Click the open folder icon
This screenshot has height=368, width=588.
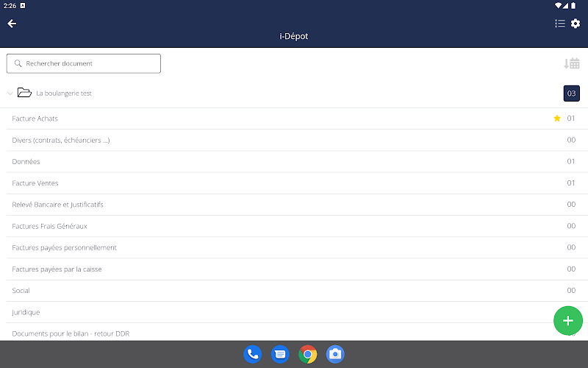(x=24, y=93)
